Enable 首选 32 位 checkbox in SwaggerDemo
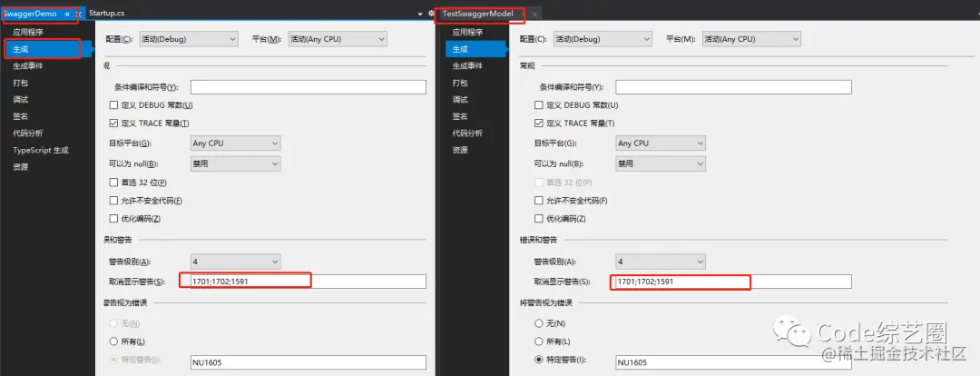Image resolution: width=980 pixels, height=376 pixels. [113, 182]
